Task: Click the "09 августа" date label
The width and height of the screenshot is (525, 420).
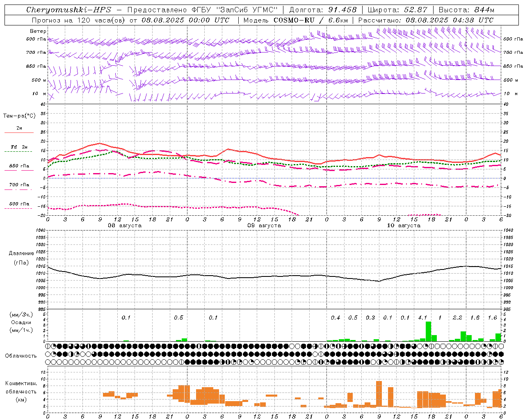Action: pos(264,226)
